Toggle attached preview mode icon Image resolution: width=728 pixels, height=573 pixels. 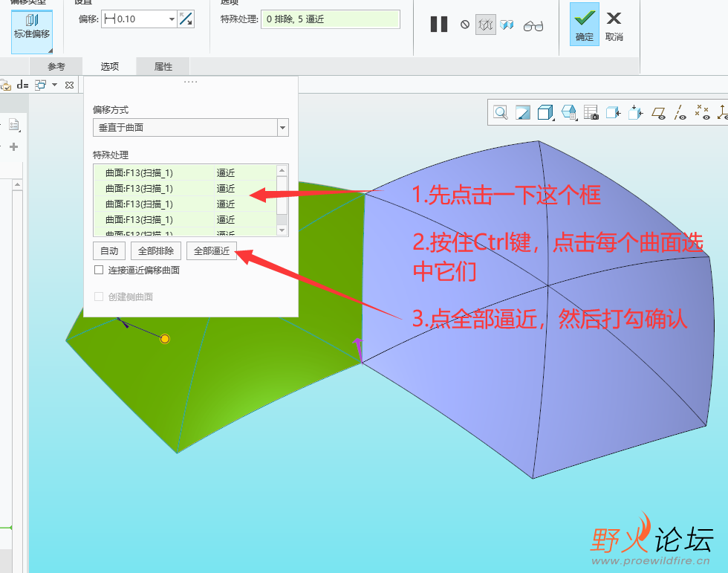tap(507, 25)
